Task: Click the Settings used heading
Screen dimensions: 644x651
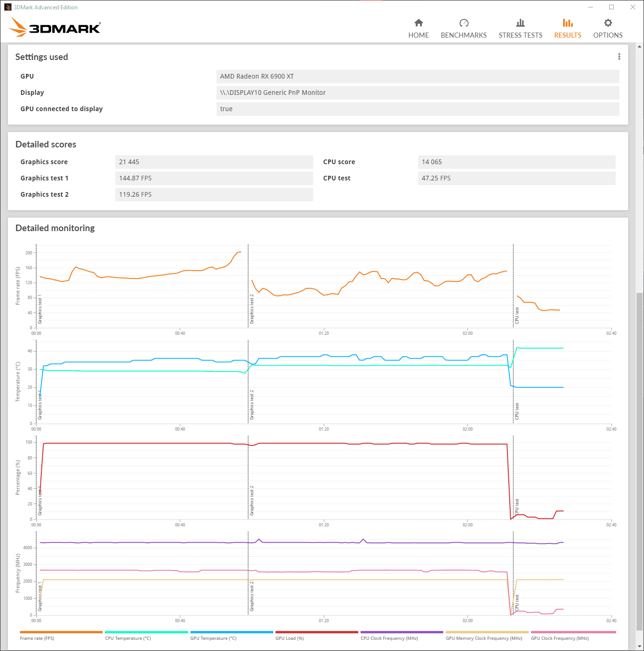Action: (x=41, y=57)
